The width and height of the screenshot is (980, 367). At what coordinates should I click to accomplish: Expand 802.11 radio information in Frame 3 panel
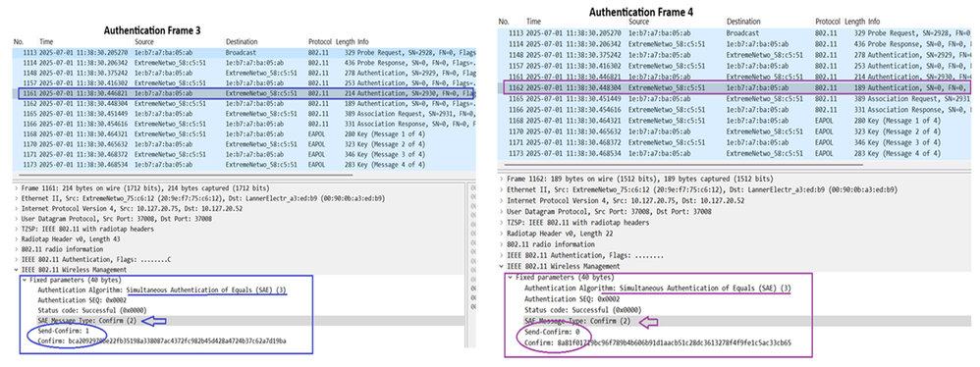pos(17,249)
